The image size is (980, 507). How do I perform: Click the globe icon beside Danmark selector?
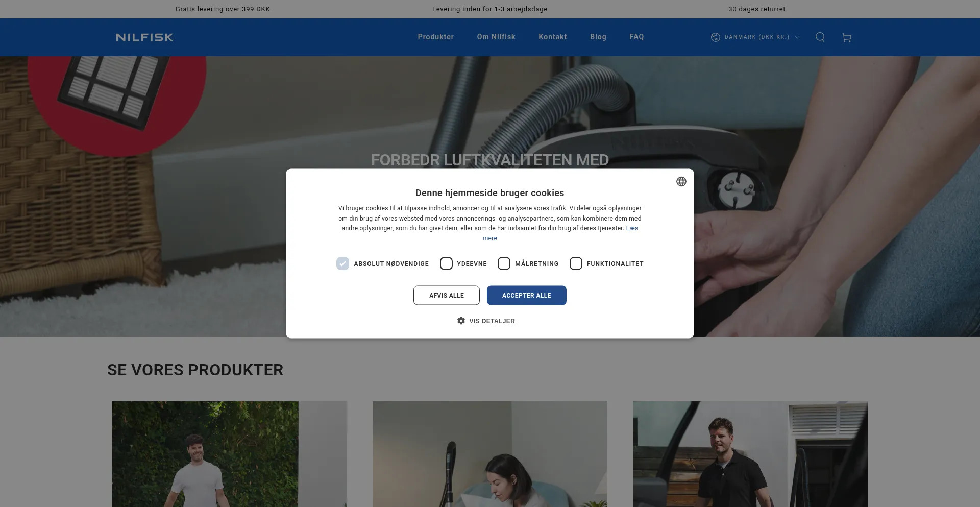[x=715, y=37]
